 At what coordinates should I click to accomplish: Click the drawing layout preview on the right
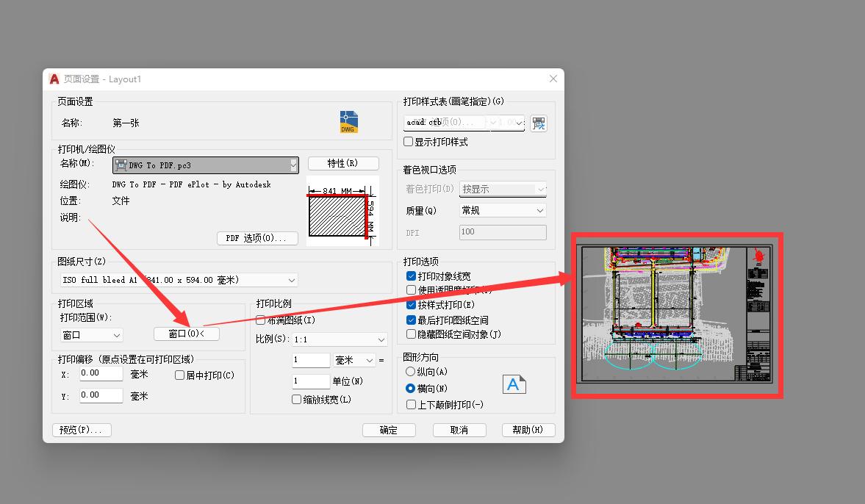[x=676, y=314]
